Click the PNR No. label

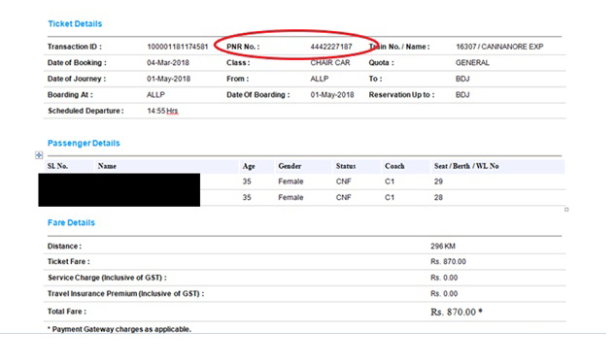coord(243,47)
